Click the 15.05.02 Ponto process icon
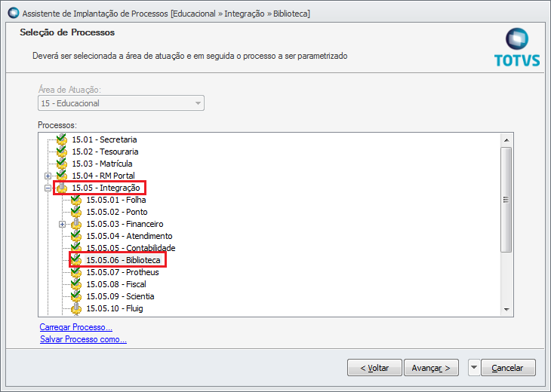The width and height of the screenshot is (551, 392). click(76, 212)
